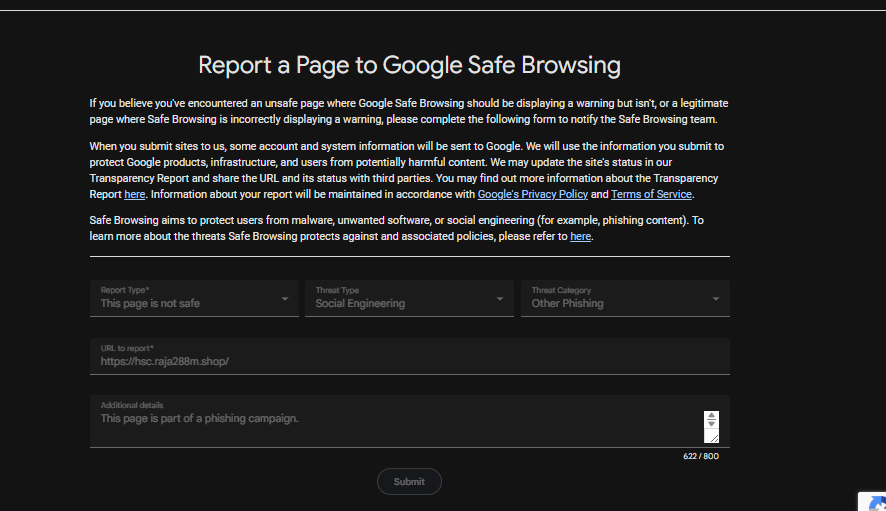Open the Transparency Report 'here' link
This screenshot has height=511, width=886.
click(x=134, y=194)
